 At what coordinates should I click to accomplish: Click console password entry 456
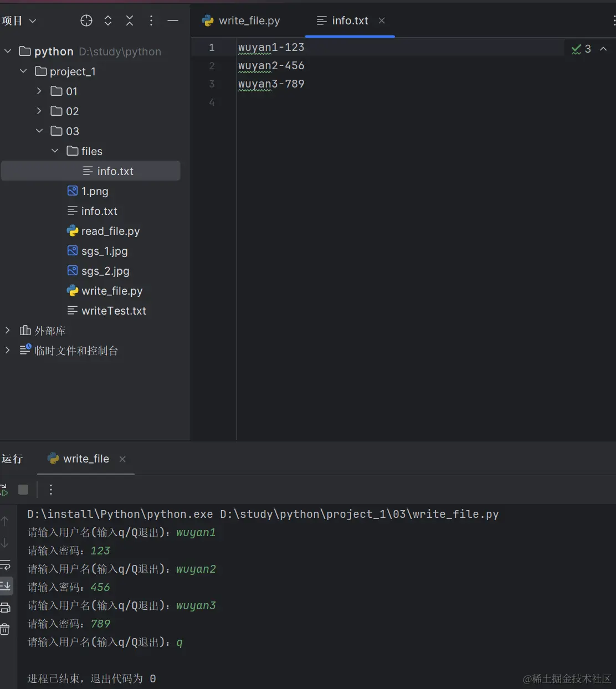point(100,588)
